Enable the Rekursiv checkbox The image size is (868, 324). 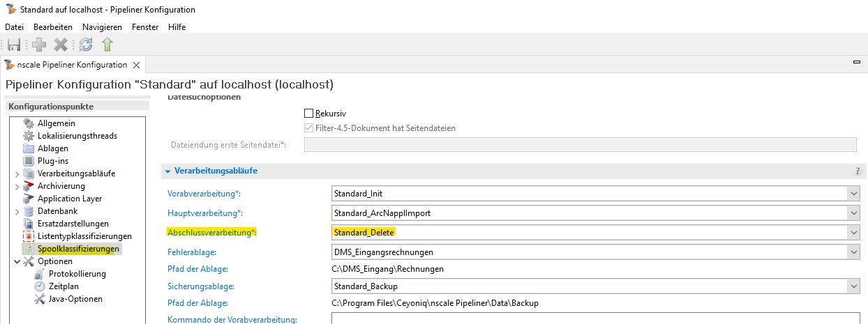point(309,113)
